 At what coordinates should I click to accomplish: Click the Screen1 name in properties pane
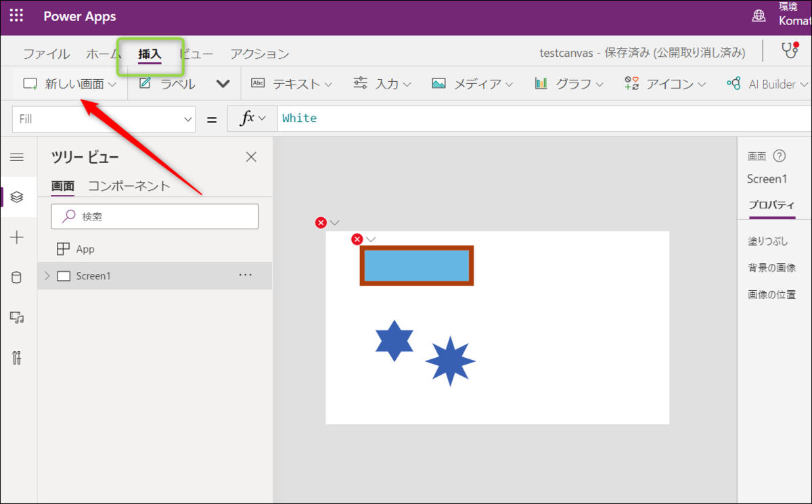[x=767, y=179]
